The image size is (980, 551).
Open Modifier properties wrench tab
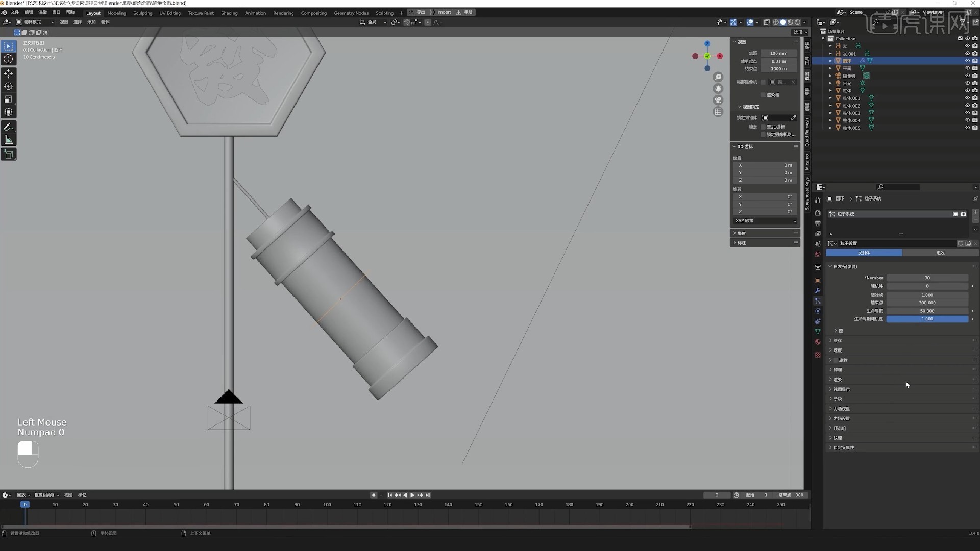coord(818,291)
